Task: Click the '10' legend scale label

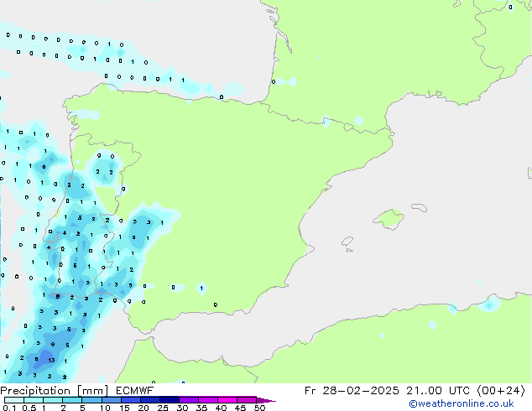Action: [x=105, y=408]
